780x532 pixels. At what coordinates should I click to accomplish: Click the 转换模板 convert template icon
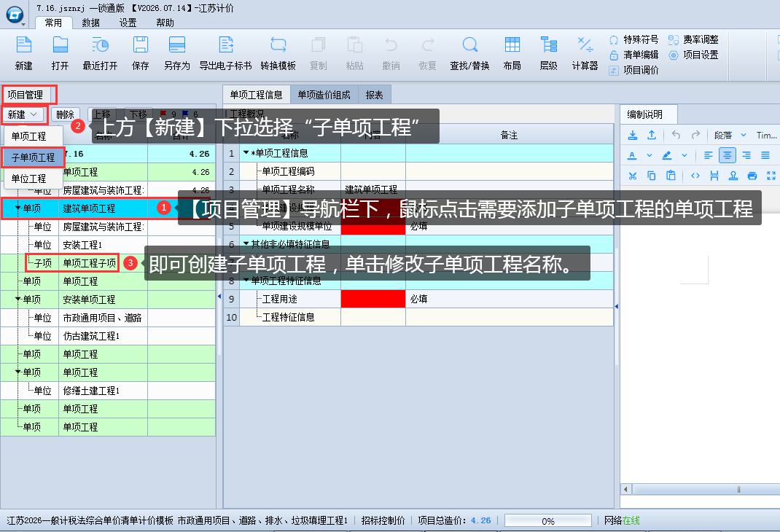278,45
